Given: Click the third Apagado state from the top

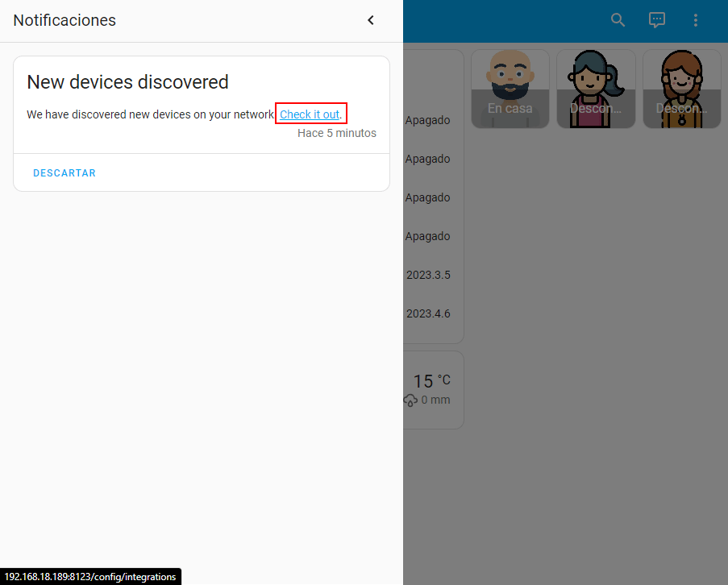Looking at the screenshot, I should (x=427, y=197).
